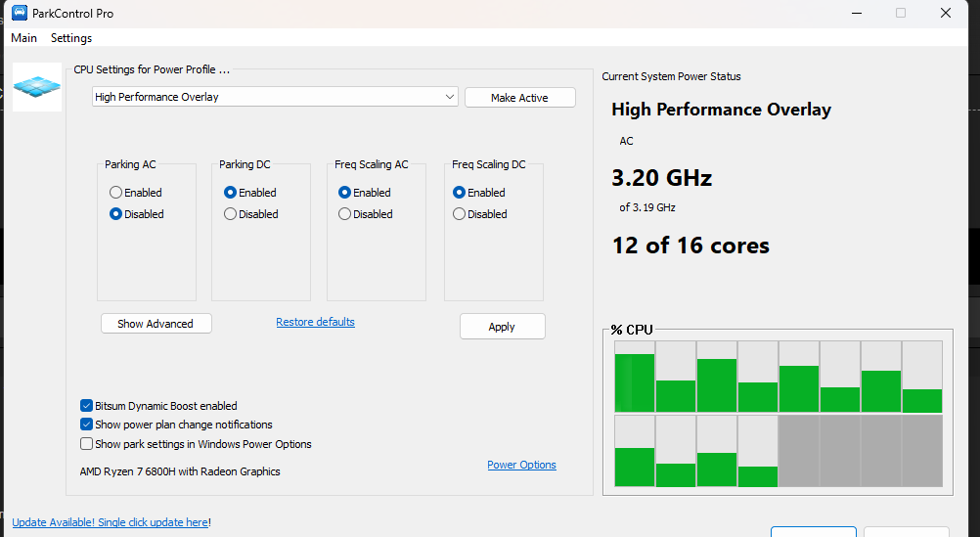Click the last grayed-out parked core tile
The image size is (980, 537).
coord(921,451)
